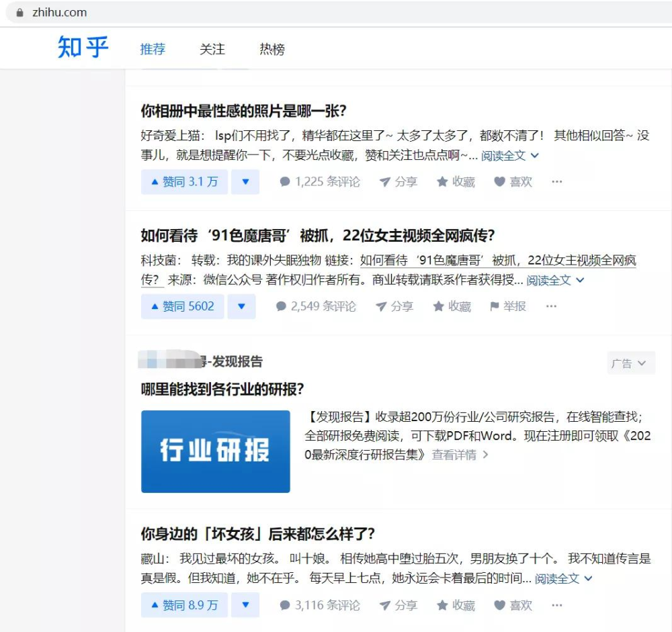Open the 广告 dropdown on the ad
Screen dimensions: 672x632
click(x=630, y=363)
